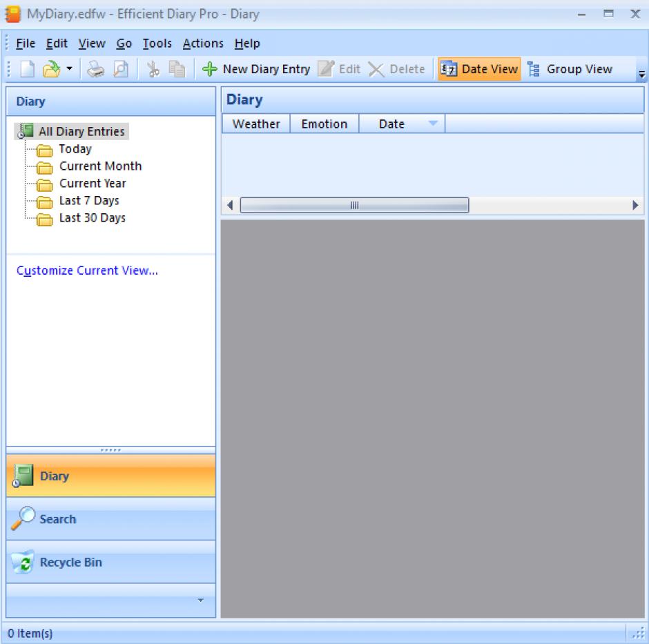Click the Copy icon in toolbar
Image resolution: width=649 pixels, height=644 pixels.
pyautogui.click(x=177, y=69)
